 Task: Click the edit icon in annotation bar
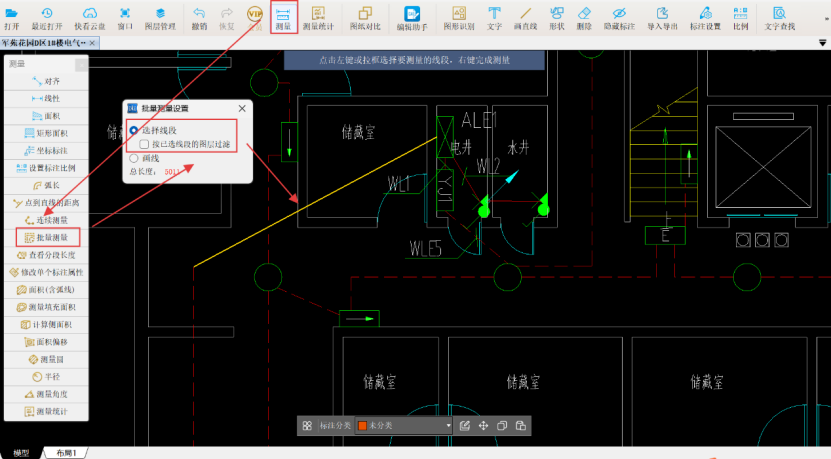point(465,426)
